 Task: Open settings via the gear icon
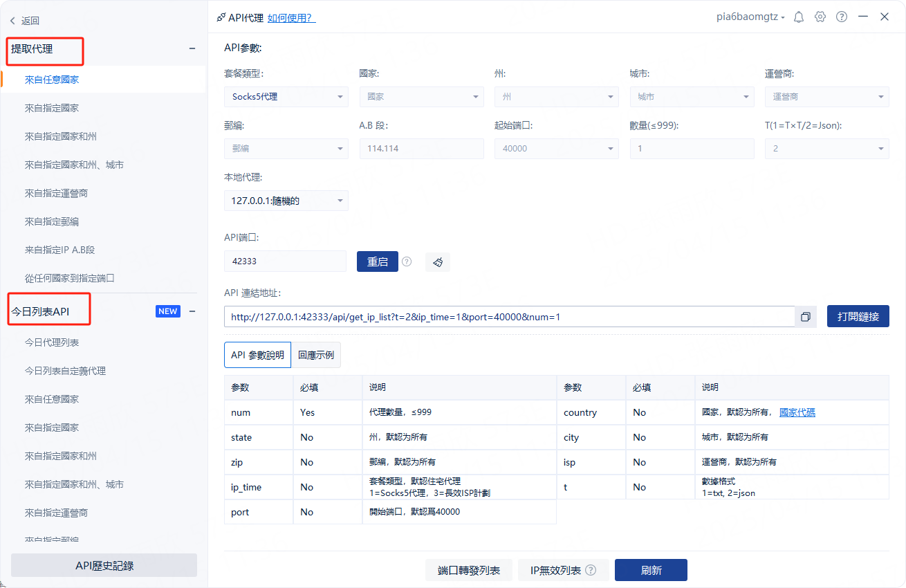(x=820, y=17)
